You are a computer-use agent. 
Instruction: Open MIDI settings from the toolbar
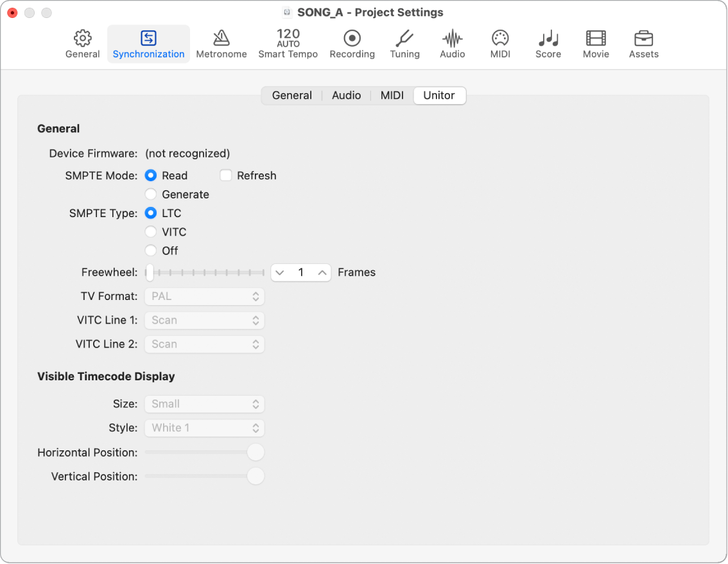tap(499, 42)
